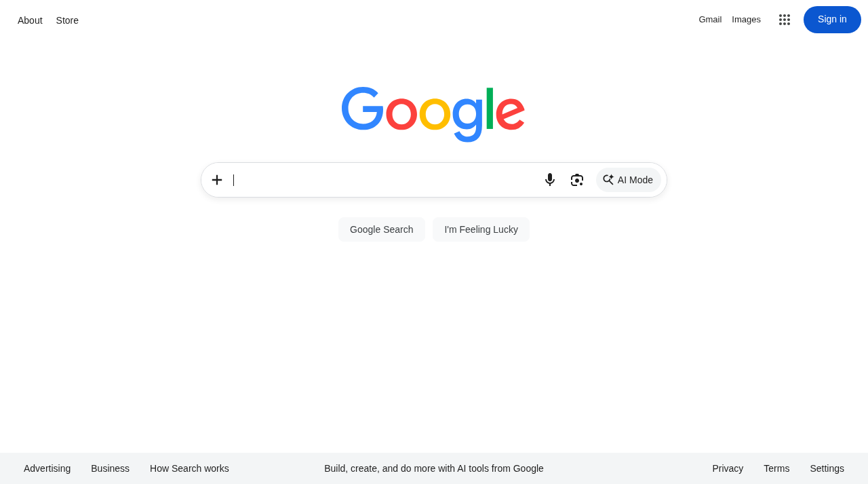Open the Images link

[x=746, y=20]
